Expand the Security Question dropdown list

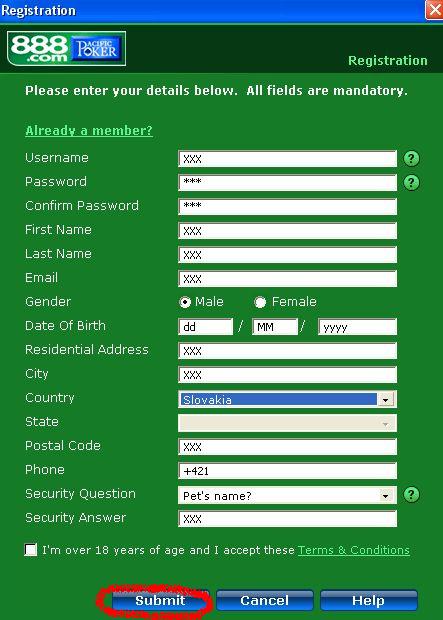pos(288,495)
